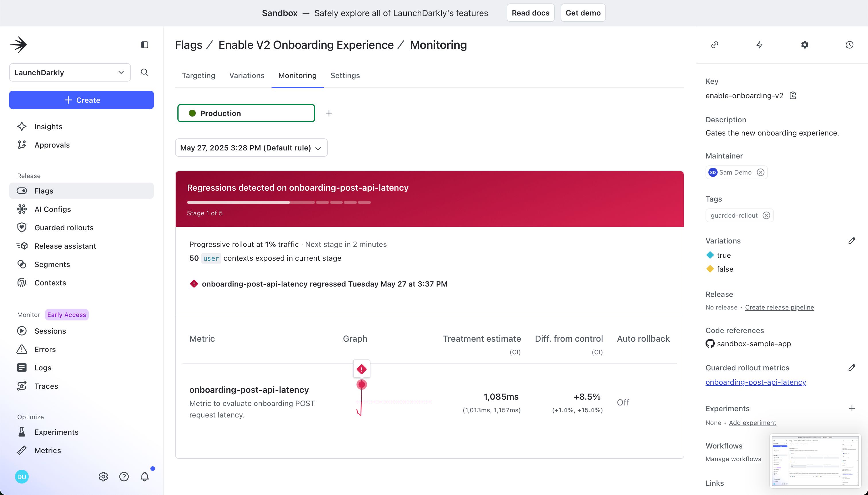Collapse the sidebar panel icon
Viewport: 868px width, 495px height.
pyautogui.click(x=144, y=45)
